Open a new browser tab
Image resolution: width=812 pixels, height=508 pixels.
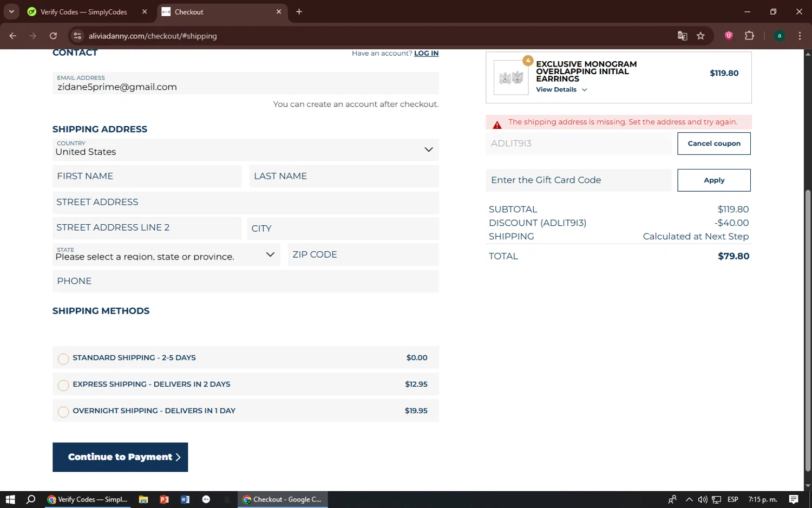(299, 11)
